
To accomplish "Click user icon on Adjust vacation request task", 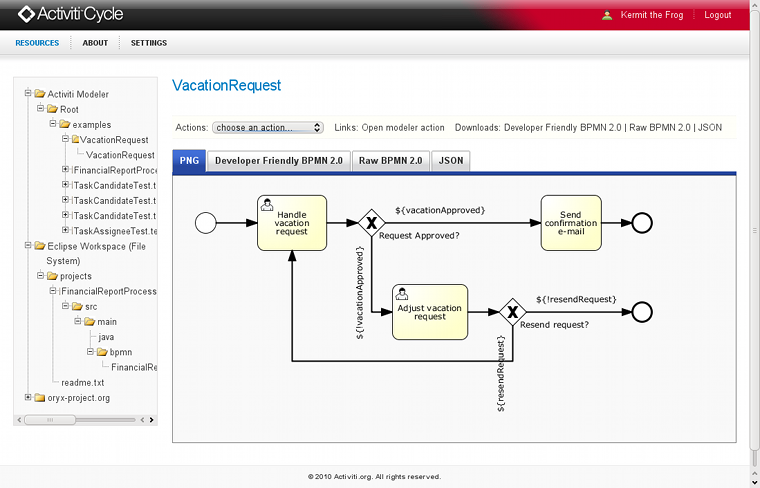I will [x=401, y=293].
